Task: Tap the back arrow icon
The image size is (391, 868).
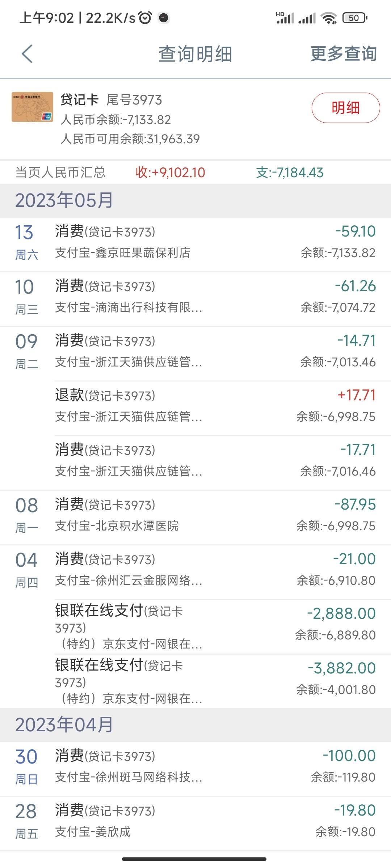Action: [x=27, y=54]
